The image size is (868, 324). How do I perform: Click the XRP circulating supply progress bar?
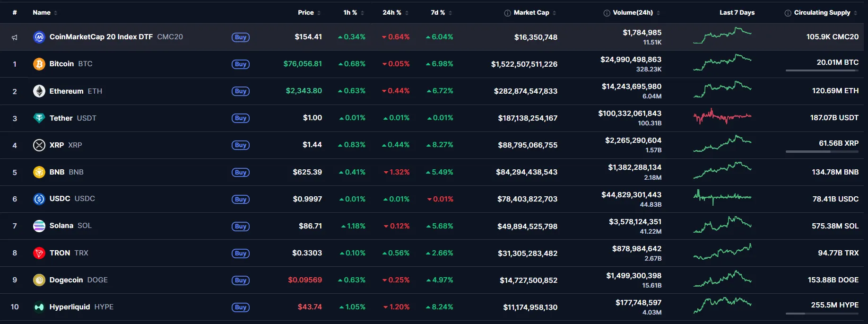pos(822,152)
